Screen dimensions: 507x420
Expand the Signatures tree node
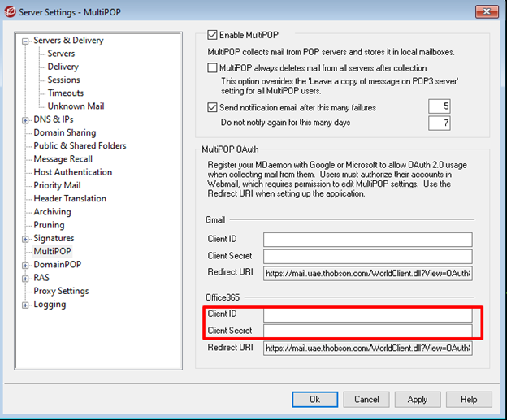coord(25,239)
